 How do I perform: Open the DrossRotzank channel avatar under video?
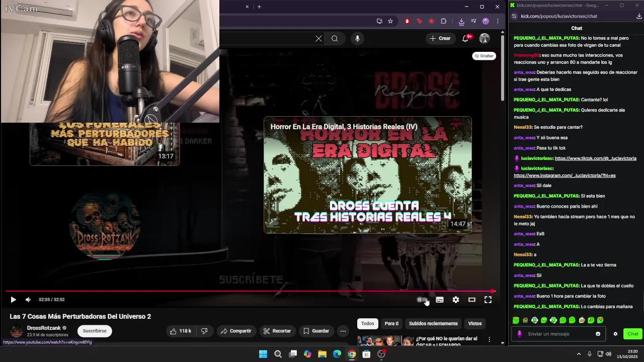17,331
